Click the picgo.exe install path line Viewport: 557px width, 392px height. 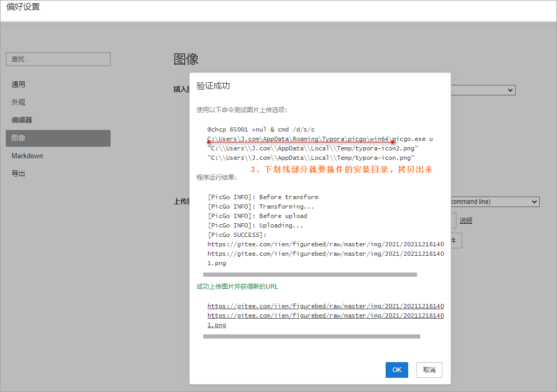pyautogui.click(x=320, y=139)
